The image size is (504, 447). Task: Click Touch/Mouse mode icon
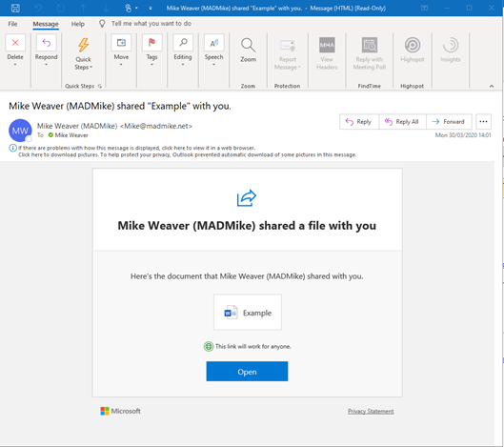(x=128, y=8)
